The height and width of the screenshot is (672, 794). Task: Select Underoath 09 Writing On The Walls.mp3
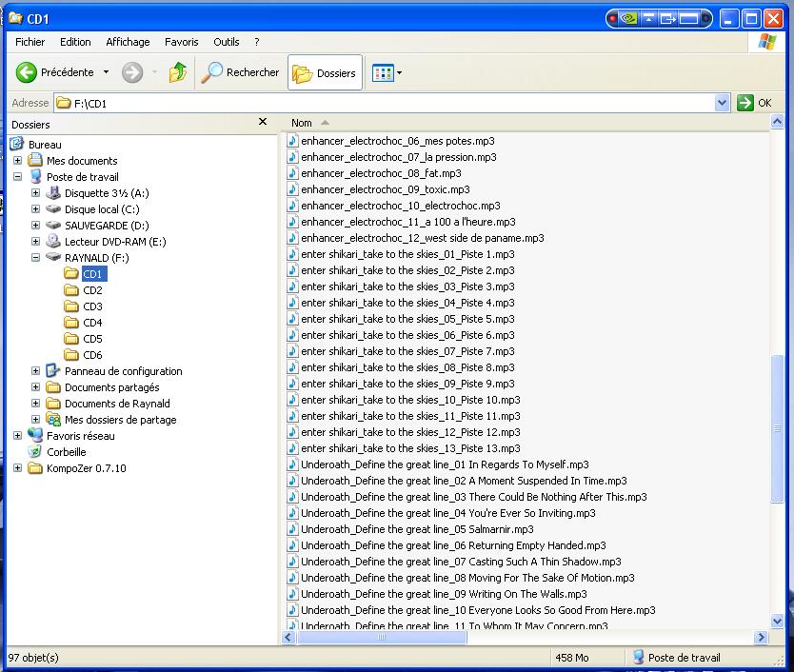point(444,594)
